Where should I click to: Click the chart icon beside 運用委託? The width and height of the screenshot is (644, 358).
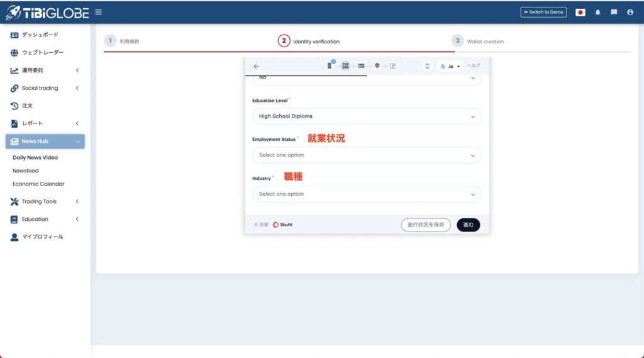(14, 70)
